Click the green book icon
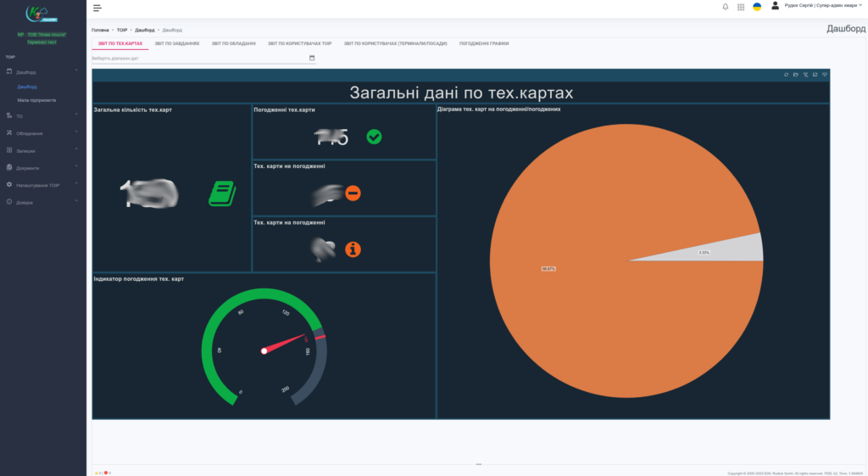Image resolution: width=868 pixels, height=476 pixels. pyautogui.click(x=221, y=193)
